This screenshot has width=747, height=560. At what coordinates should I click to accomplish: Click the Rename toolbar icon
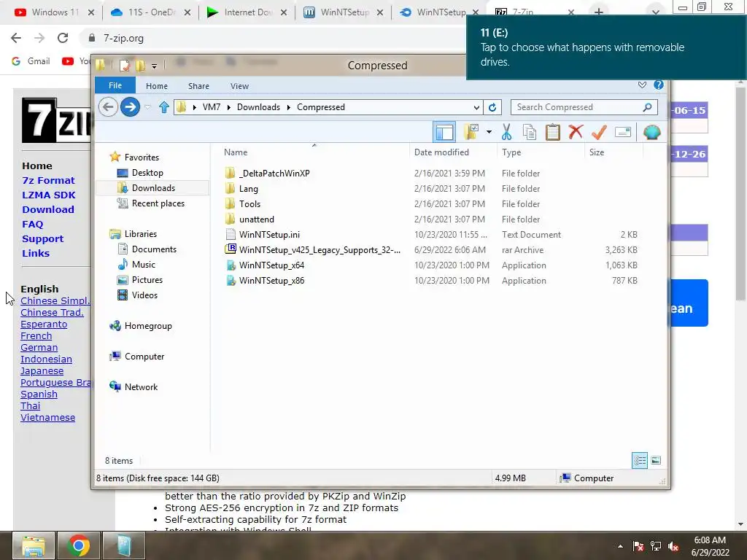tap(623, 132)
